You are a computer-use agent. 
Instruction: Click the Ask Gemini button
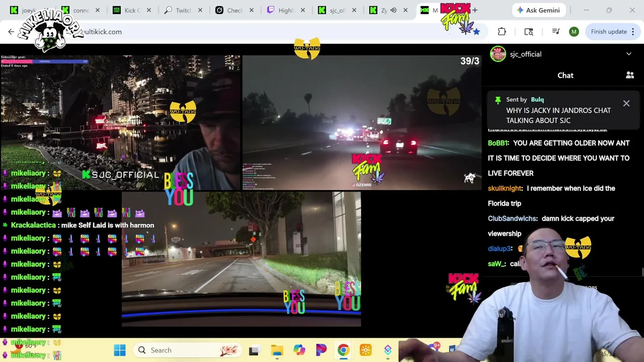pyautogui.click(x=539, y=10)
